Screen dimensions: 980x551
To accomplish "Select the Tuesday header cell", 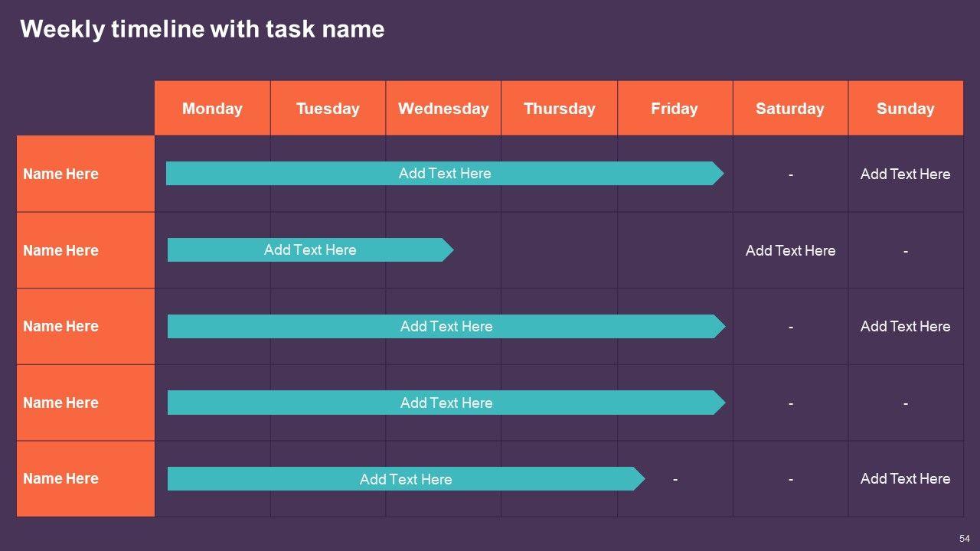I will pos(328,109).
